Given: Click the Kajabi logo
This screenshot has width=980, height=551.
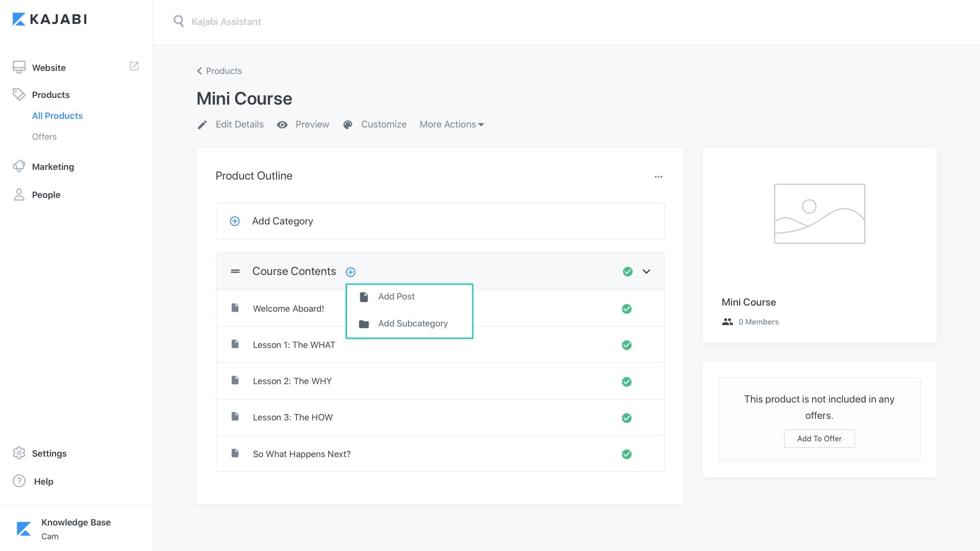Looking at the screenshot, I should pos(50,19).
